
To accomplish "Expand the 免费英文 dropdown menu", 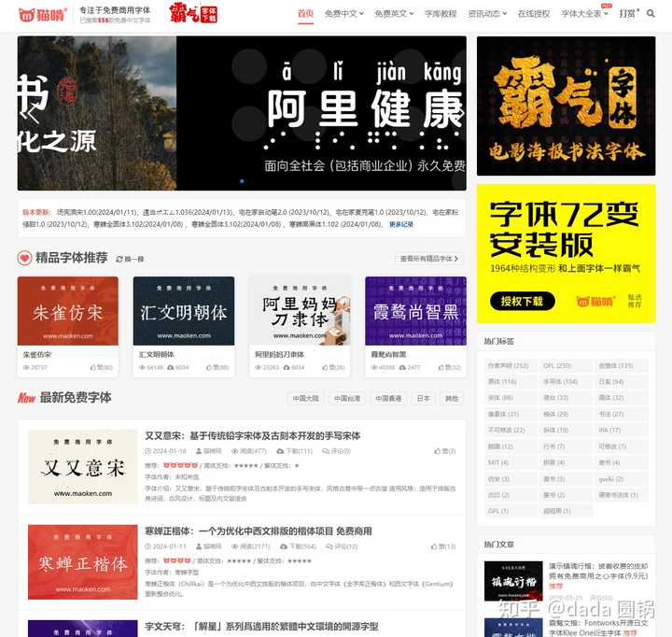I will pos(394,14).
